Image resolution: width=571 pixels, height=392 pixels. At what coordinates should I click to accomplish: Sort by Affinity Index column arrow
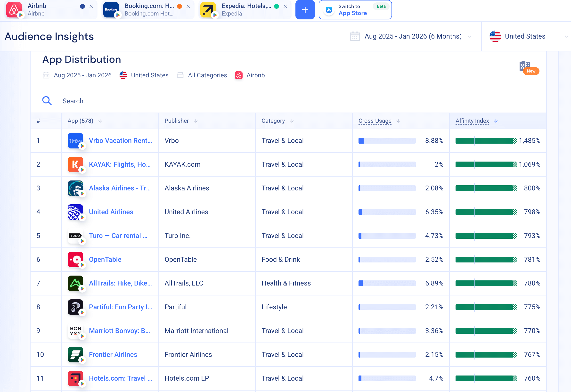[496, 121]
